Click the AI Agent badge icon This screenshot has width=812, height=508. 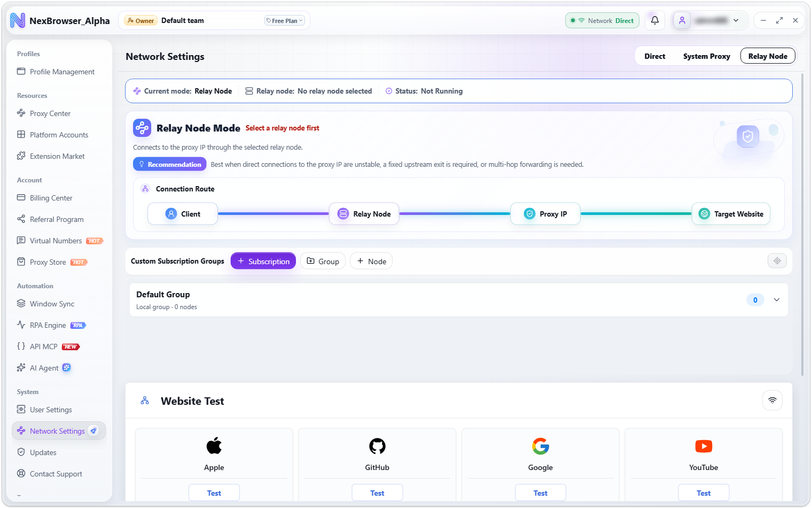coord(66,367)
